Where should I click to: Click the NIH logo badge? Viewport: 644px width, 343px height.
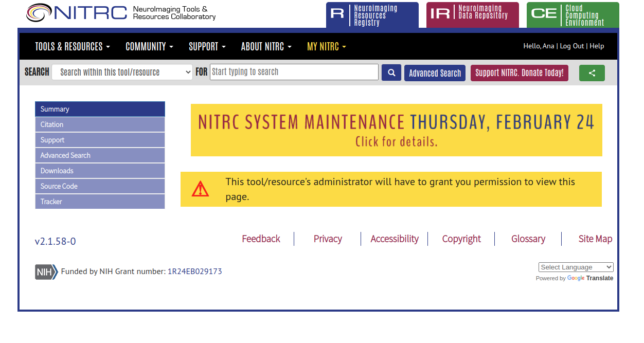click(x=46, y=272)
